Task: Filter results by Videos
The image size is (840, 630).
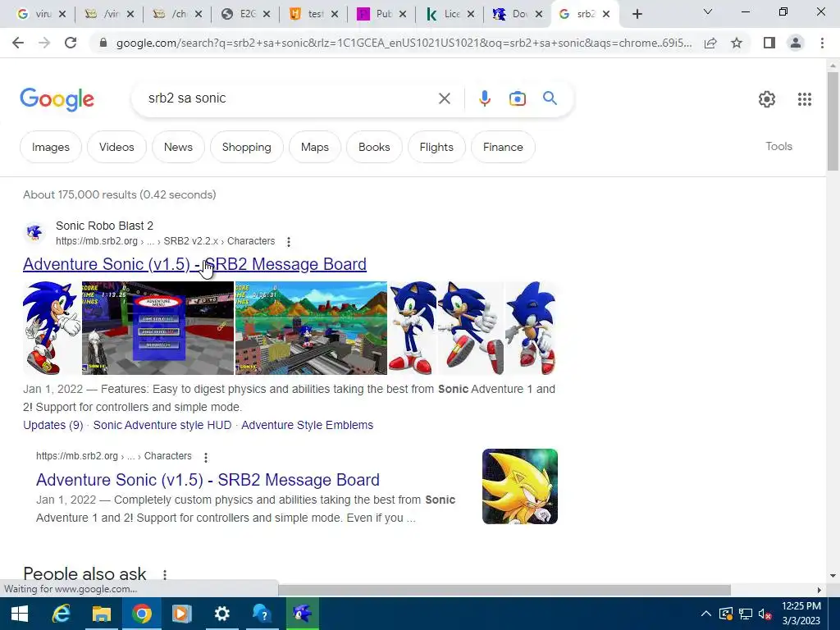Action: pos(116,147)
